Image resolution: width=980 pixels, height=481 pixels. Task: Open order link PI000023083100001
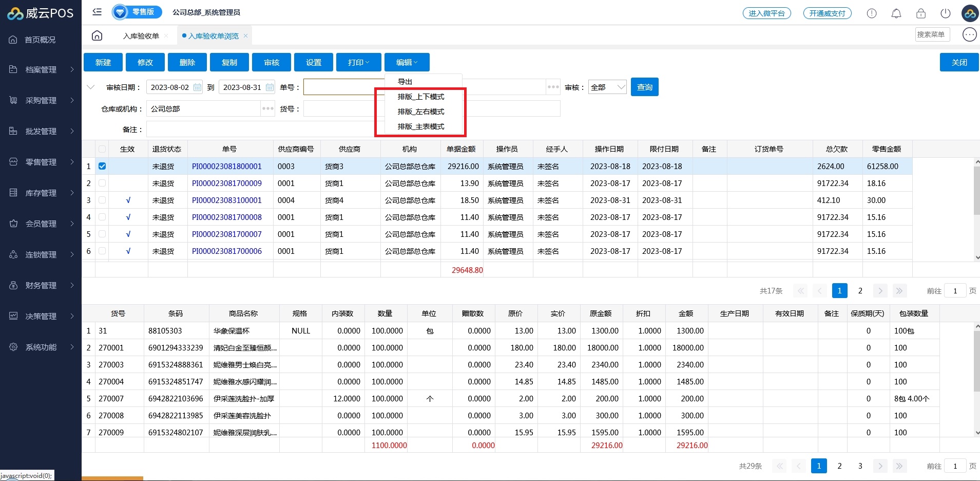click(226, 200)
